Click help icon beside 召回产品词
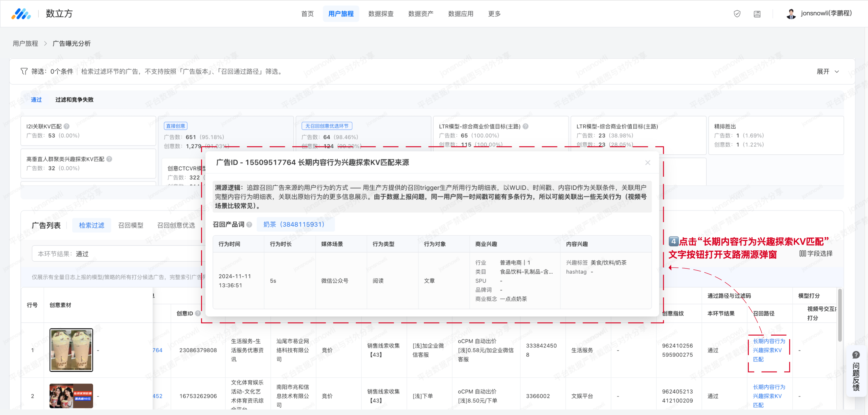This screenshot has width=868, height=415. tap(249, 225)
